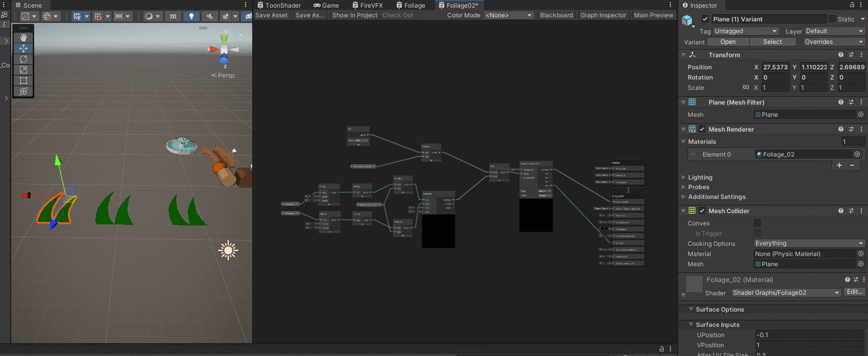This screenshot has height=356, width=868.
Task: Click the Inspector lock icon
Action: (x=852, y=5)
